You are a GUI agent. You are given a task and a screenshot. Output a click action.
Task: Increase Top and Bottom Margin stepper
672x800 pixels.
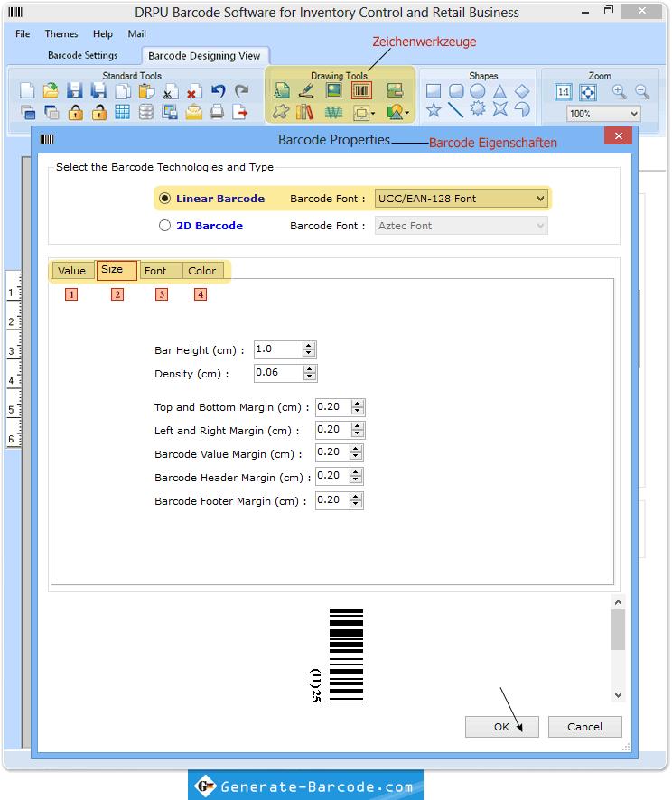point(357,404)
